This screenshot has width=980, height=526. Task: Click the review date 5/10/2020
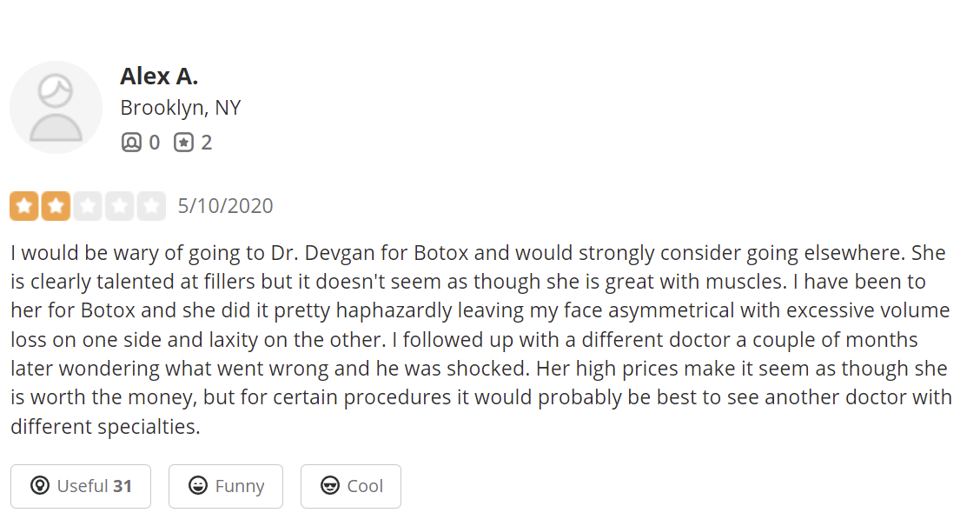(225, 206)
